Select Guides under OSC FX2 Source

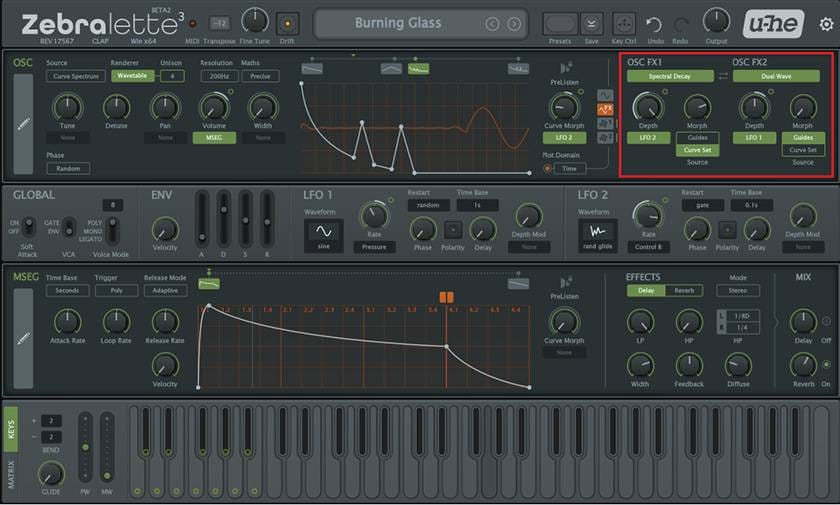point(802,138)
